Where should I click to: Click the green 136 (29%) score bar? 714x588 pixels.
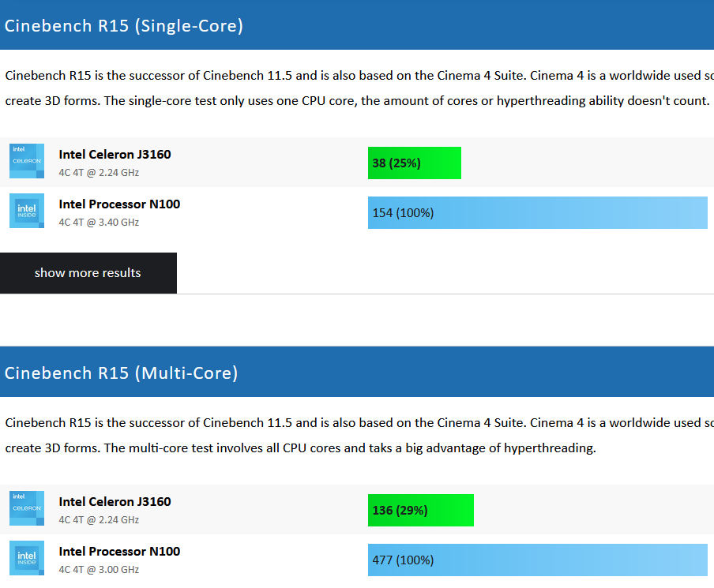coord(421,510)
